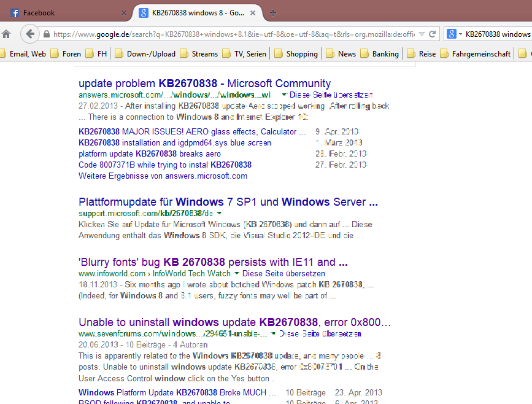This screenshot has width=532, height=404.
Task: Open the Email, Web bookmarks folder
Action: point(23,53)
